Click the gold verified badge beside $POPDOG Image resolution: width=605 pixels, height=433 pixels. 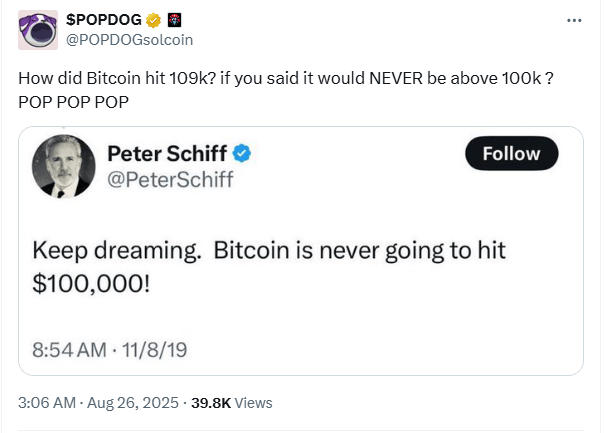click(x=153, y=19)
